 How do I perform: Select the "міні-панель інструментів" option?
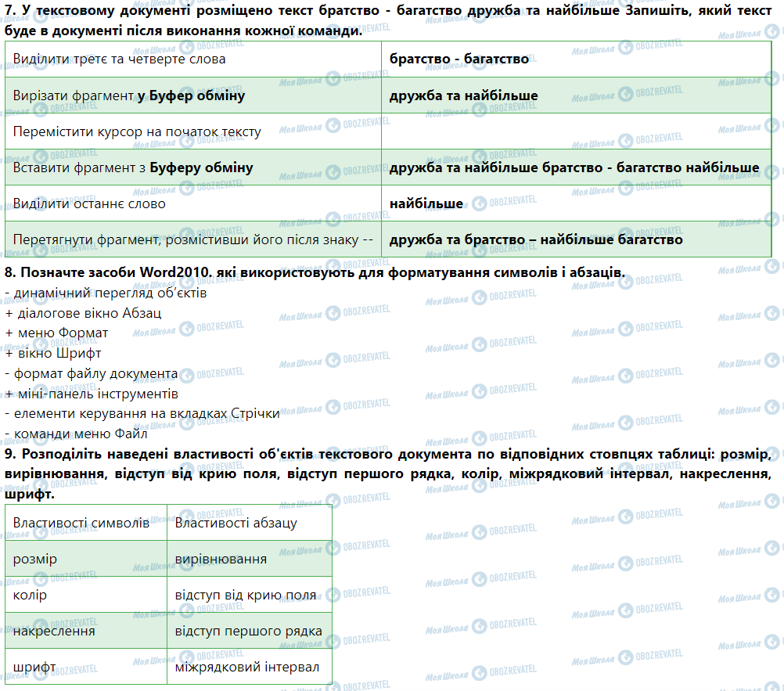pyautogui.click(x=95, y=394)
